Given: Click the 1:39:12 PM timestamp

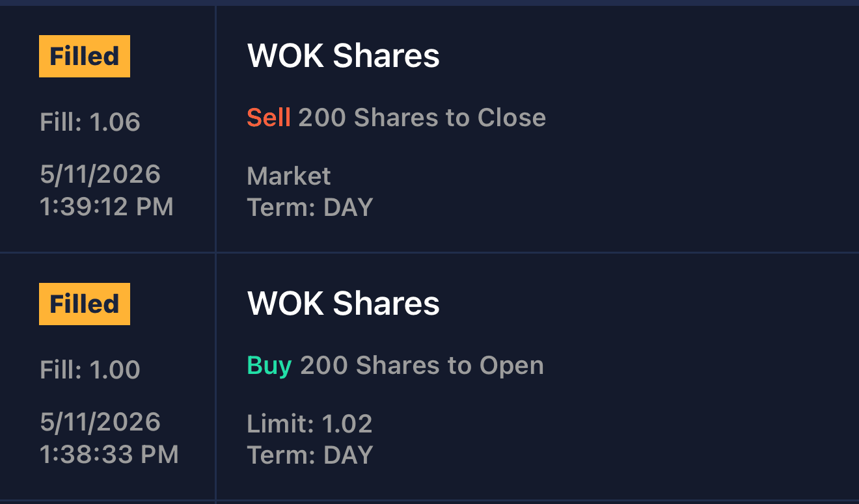Looking at the screenshot, I should [x=107, y=207].
